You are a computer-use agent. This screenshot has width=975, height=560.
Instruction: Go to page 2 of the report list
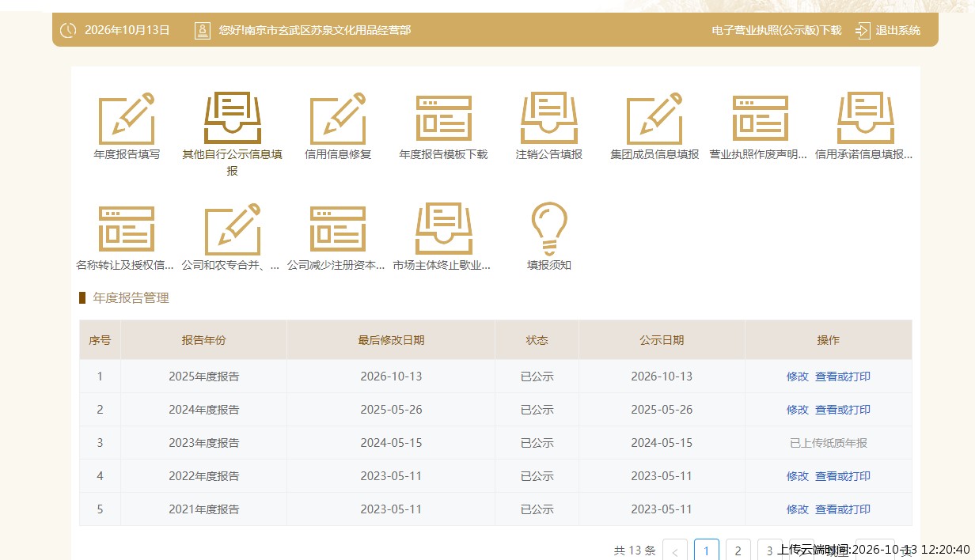[x=738, y=551]
